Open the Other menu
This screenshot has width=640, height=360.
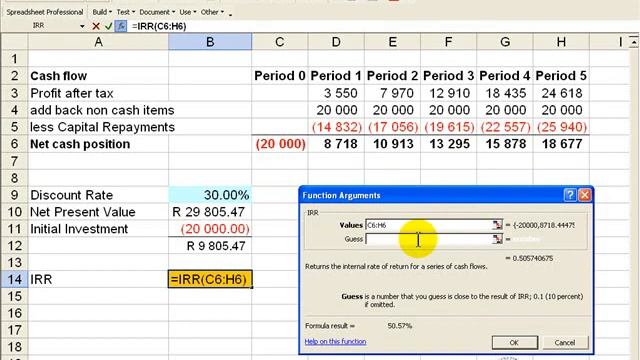212,12
